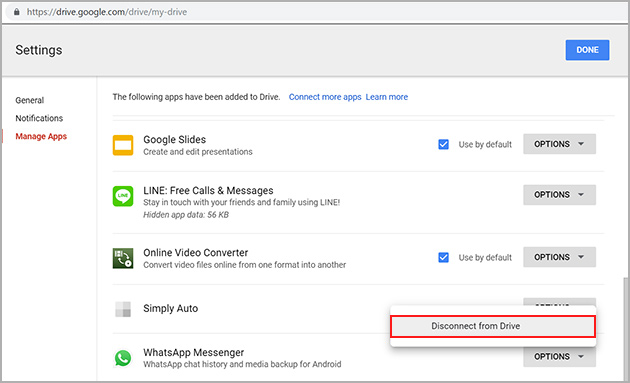Click the Online Video Converter title
This screenshot has width=630, height=383.
click(196, 253)
